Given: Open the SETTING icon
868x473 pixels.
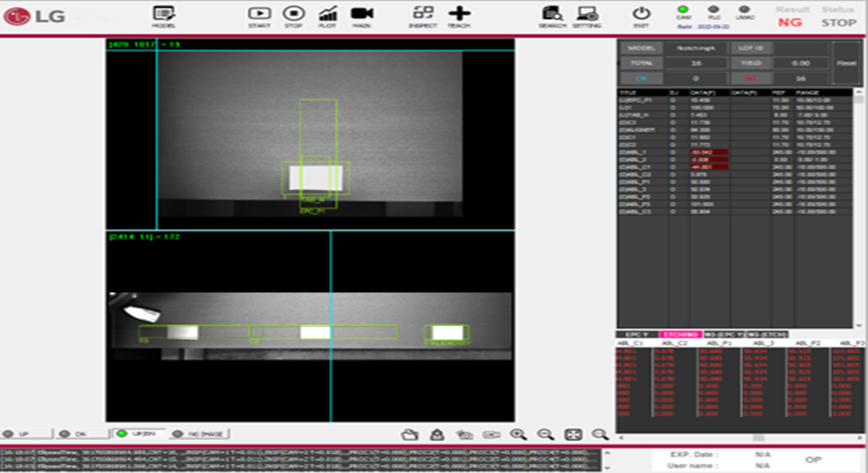Looking at the screenshot, I should (x=586, y=14).
